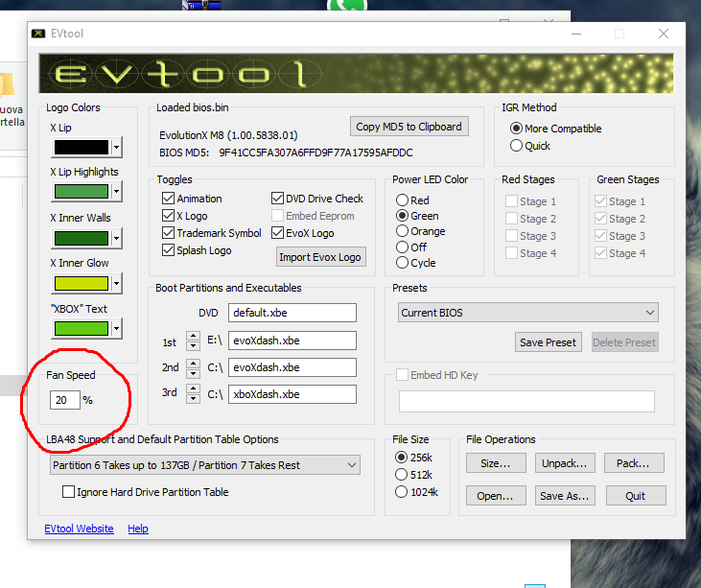The height and width of the screenshot is (588, 701).
Task: Expand the Presets Current BIOS dropdown
Action: pos(528,313)
